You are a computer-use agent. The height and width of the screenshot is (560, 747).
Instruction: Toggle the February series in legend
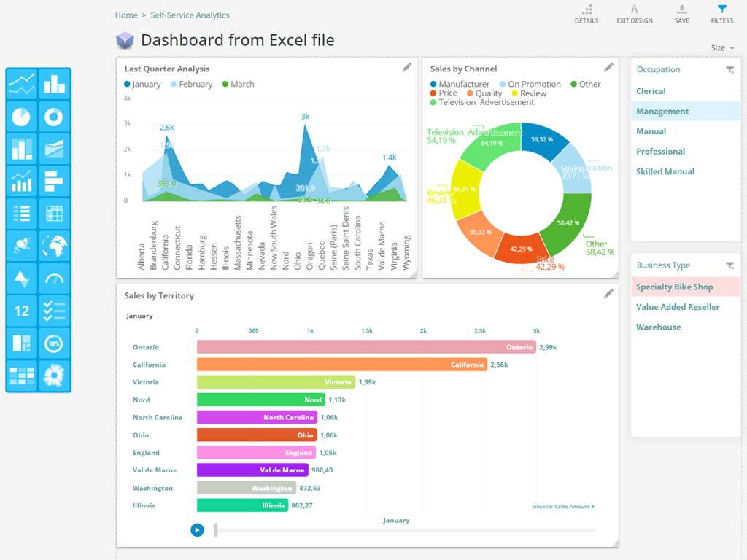(x=191, y=85)
